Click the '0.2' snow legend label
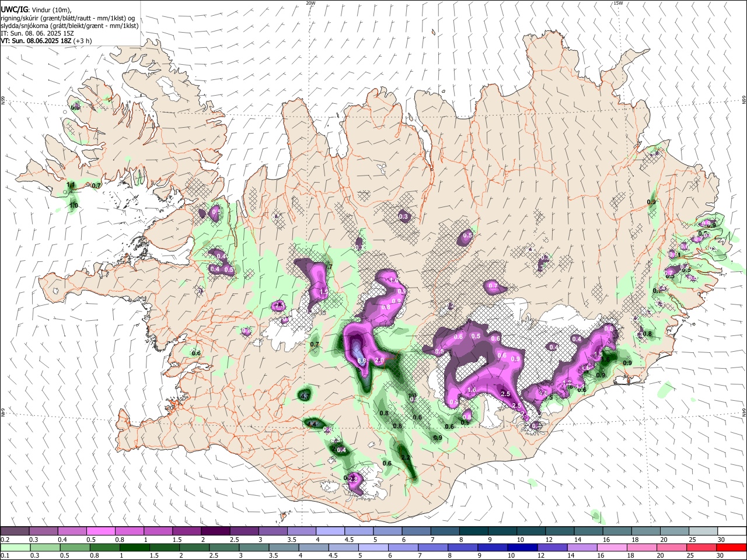 (x=5, y=540)
